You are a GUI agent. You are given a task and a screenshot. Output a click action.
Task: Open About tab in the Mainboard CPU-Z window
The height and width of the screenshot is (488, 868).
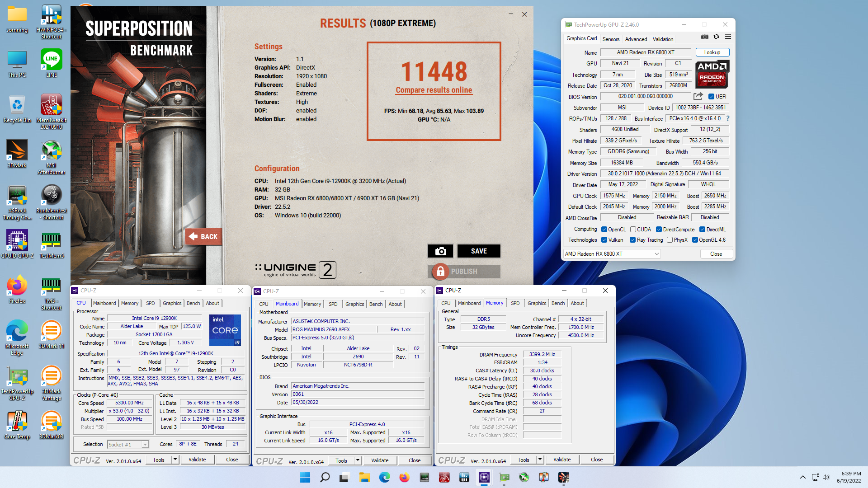pyautogui.click(x=395, y=304)
